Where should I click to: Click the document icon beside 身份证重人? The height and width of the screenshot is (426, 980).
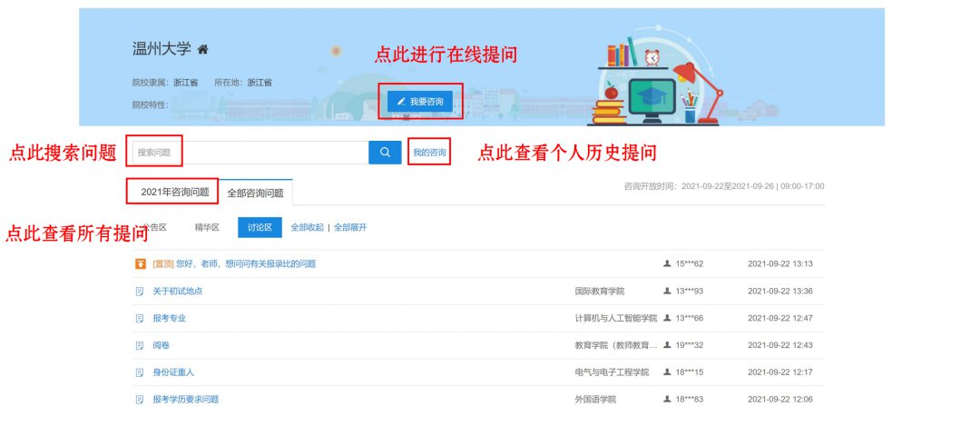(x=140, y=372)
